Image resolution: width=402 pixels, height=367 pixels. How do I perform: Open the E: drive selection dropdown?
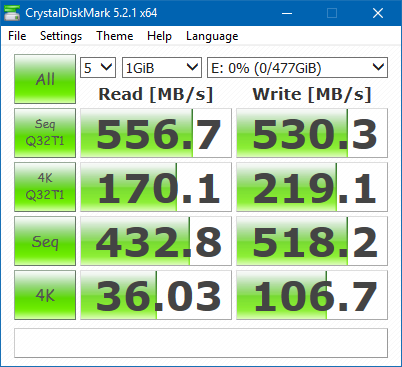pos(297,68)
